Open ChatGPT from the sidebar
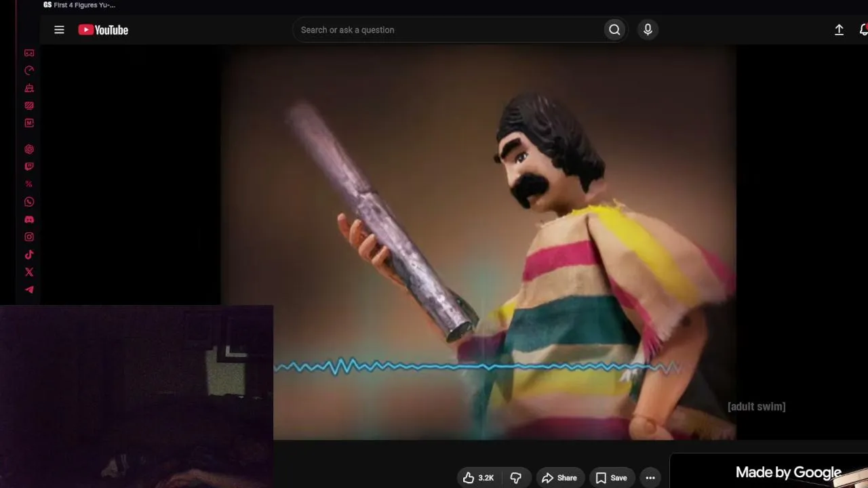 click(29, 149)
